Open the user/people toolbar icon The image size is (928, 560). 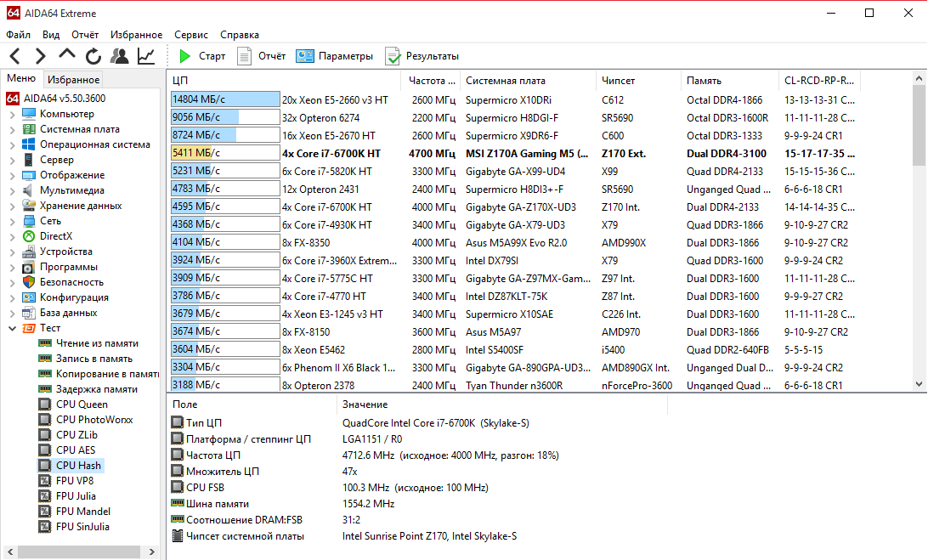click(120, 56)
